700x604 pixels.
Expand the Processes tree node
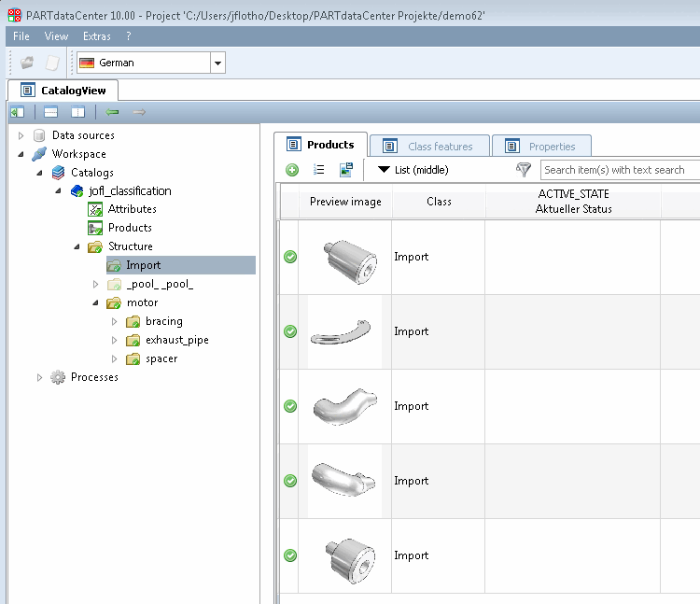point(39,377)
